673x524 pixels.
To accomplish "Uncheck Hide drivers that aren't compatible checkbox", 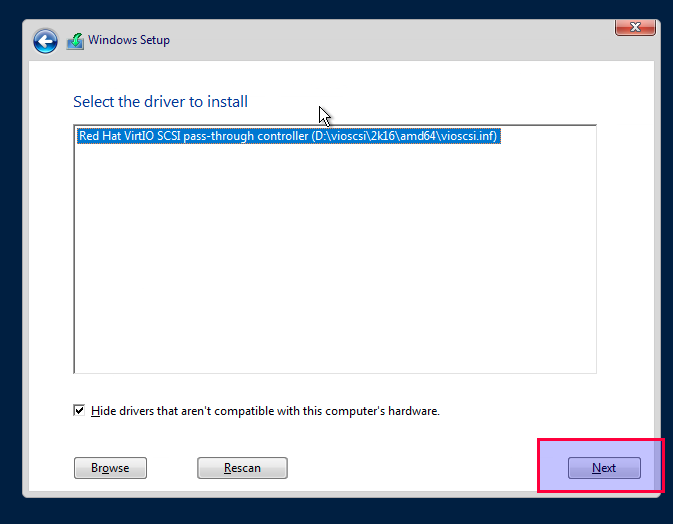I will coord(79,410).
